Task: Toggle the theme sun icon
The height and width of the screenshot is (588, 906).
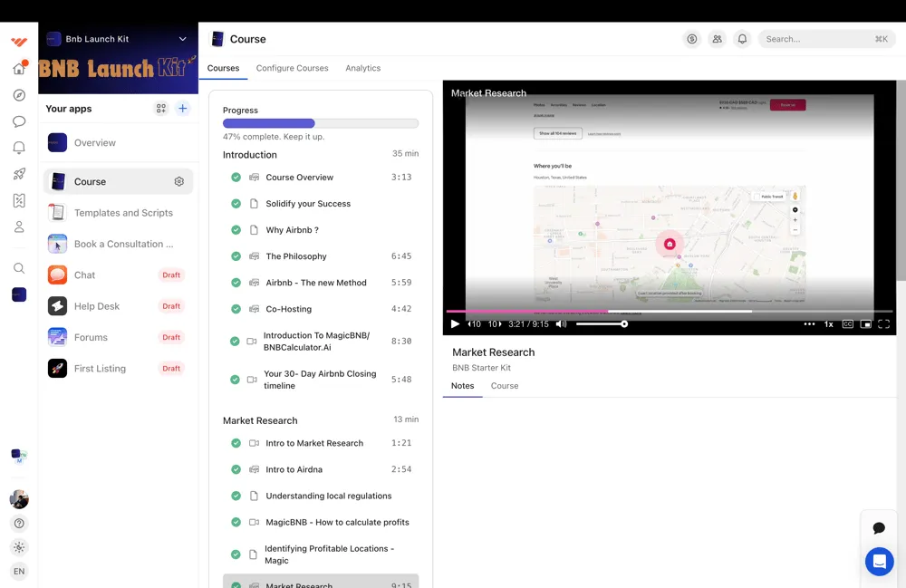Action: [19, 547]
